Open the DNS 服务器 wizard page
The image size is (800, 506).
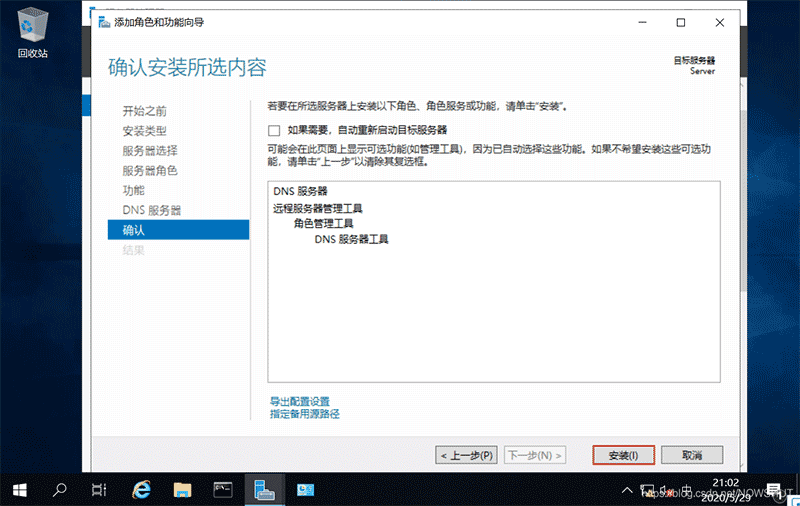[152, 210]
